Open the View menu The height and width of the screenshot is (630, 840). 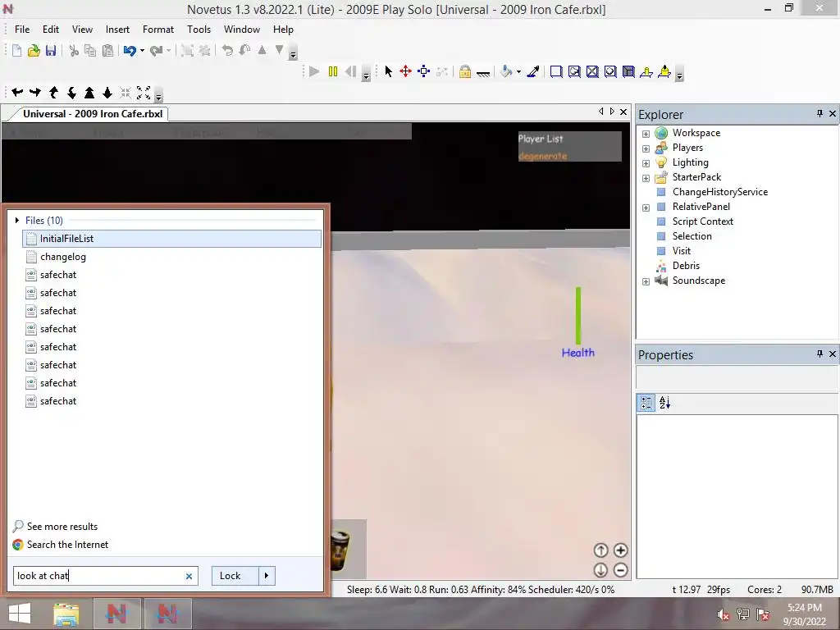pos(82,30)
